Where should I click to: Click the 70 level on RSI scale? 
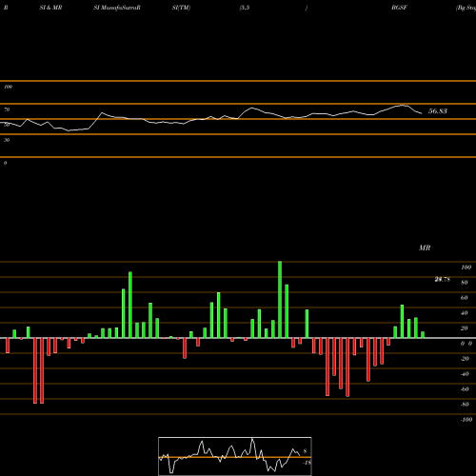click(7, 109)
